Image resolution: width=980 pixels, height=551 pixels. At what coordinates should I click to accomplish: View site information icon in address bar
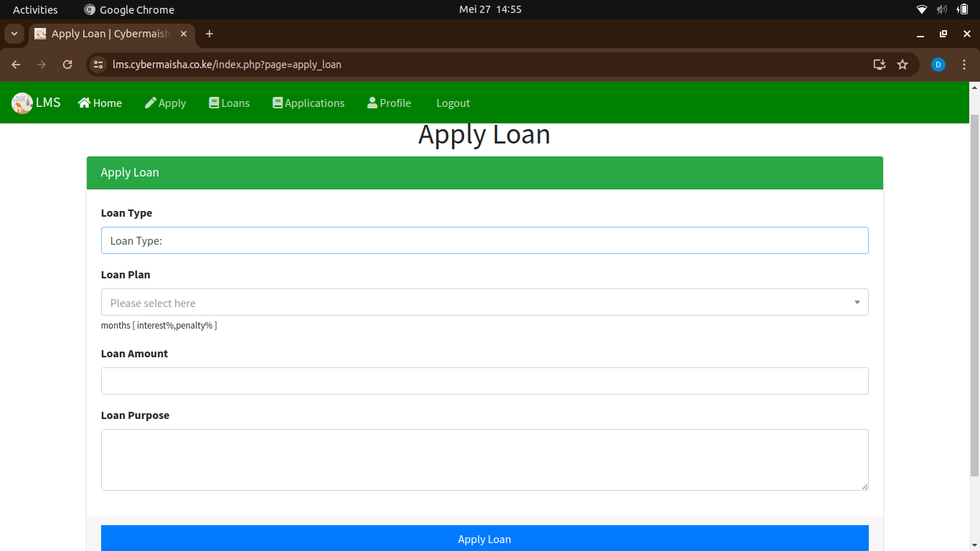pyautogui.click(x=99, y=65)
